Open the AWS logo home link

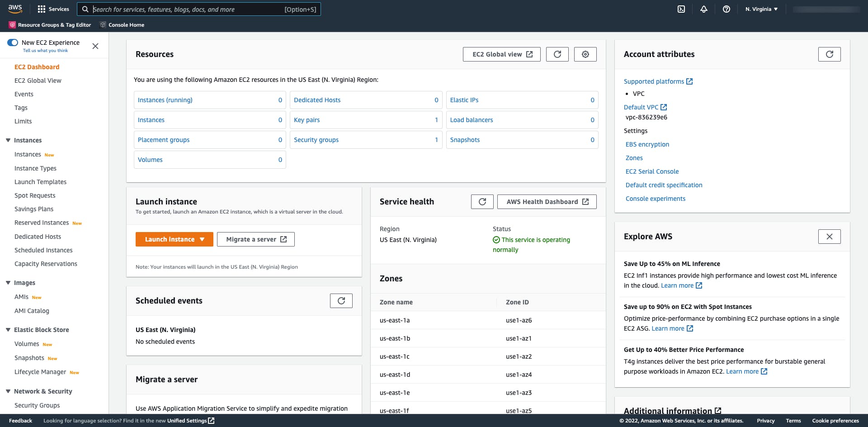coord(15,9)
